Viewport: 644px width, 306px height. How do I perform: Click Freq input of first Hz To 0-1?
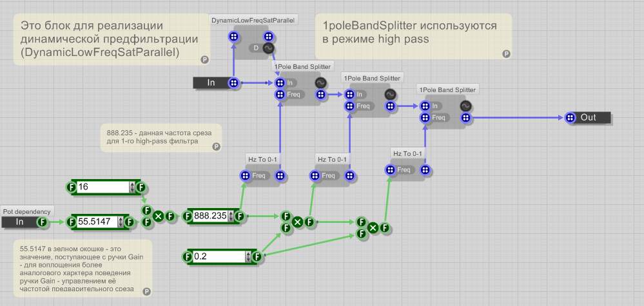(x=245, y=176)
